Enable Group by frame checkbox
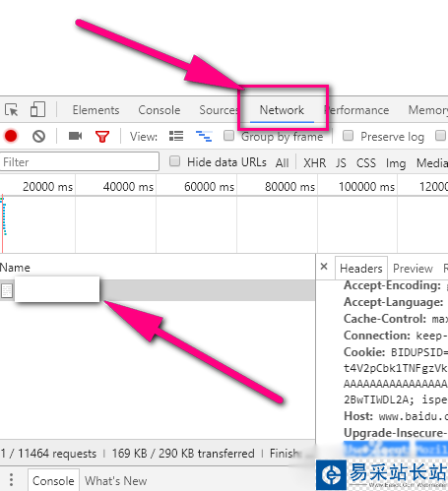448x491 pixels. 228,136
